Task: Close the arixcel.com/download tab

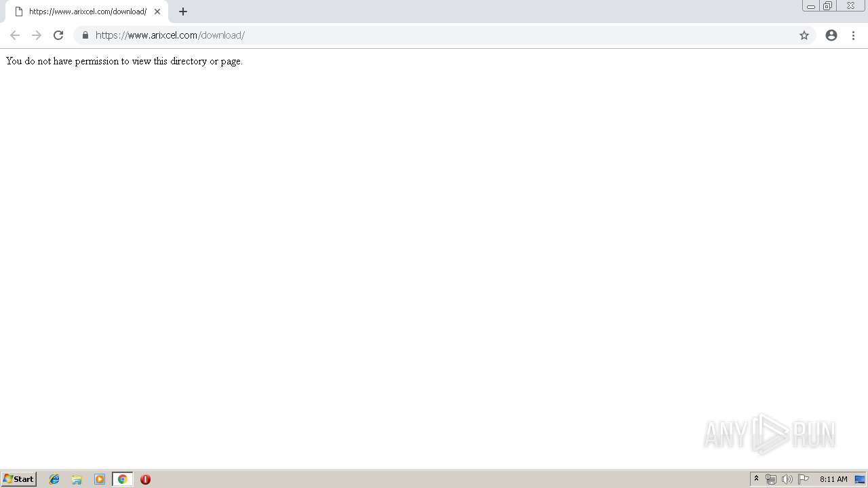Action: tap(157, 12)
